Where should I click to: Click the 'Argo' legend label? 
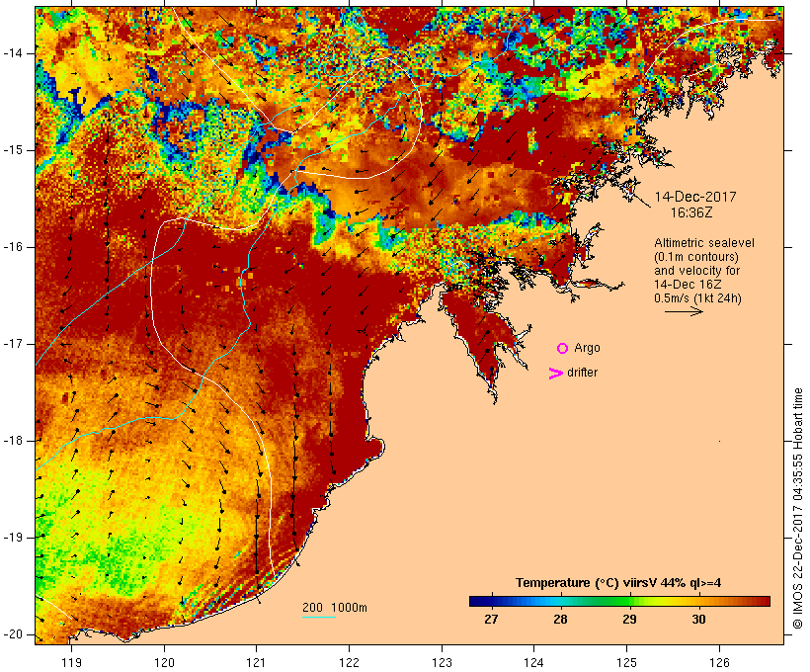pyautogui.click(x=587, y=348)
